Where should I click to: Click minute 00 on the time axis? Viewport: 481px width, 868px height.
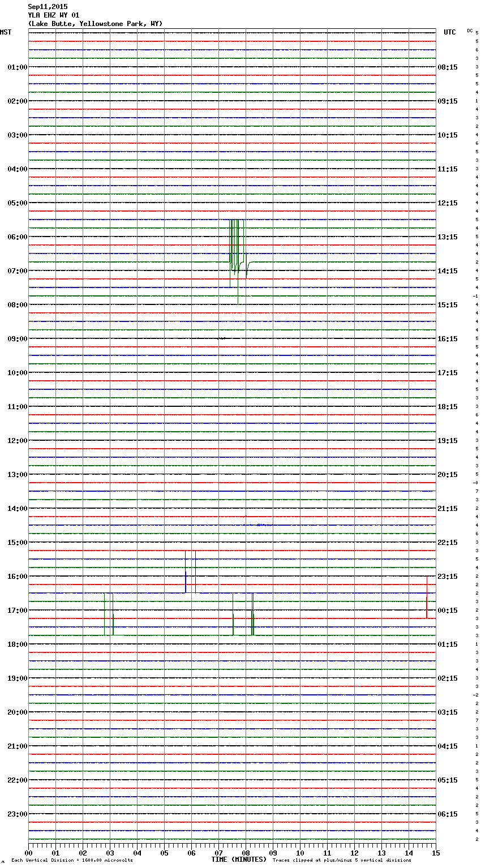[28, 853]
